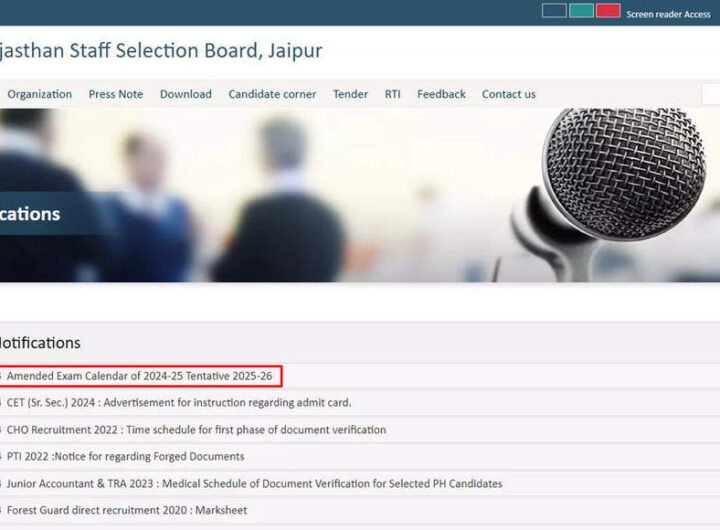Click the Tender menu item
This screenshot has height=530, width=720.
[x=350, y=94]
